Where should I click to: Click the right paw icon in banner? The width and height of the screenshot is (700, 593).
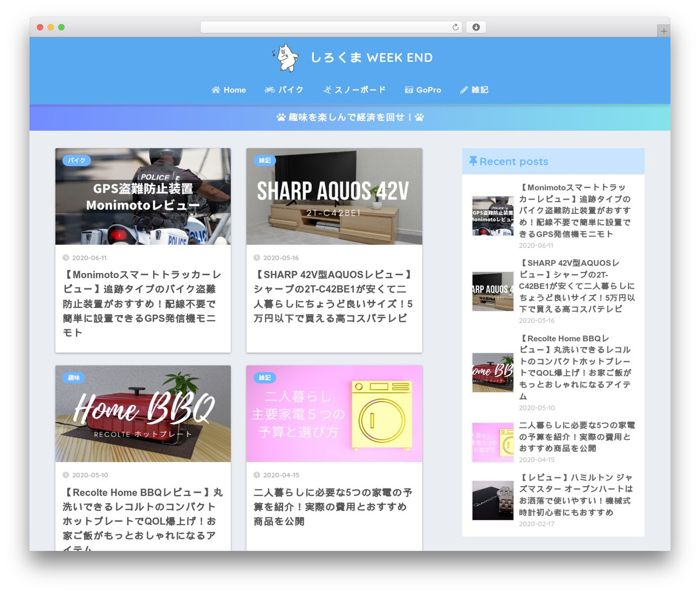(x=419, y=117)
